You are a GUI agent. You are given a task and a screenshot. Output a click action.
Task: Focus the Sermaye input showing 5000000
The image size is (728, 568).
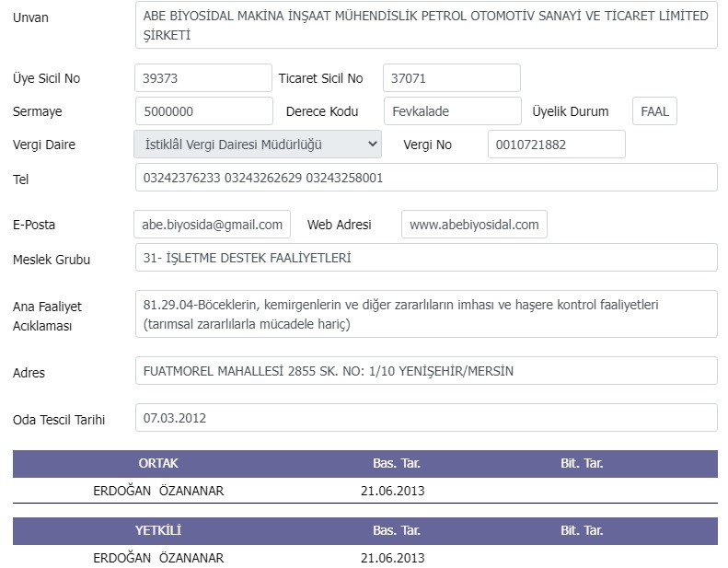tap(202, 111)
